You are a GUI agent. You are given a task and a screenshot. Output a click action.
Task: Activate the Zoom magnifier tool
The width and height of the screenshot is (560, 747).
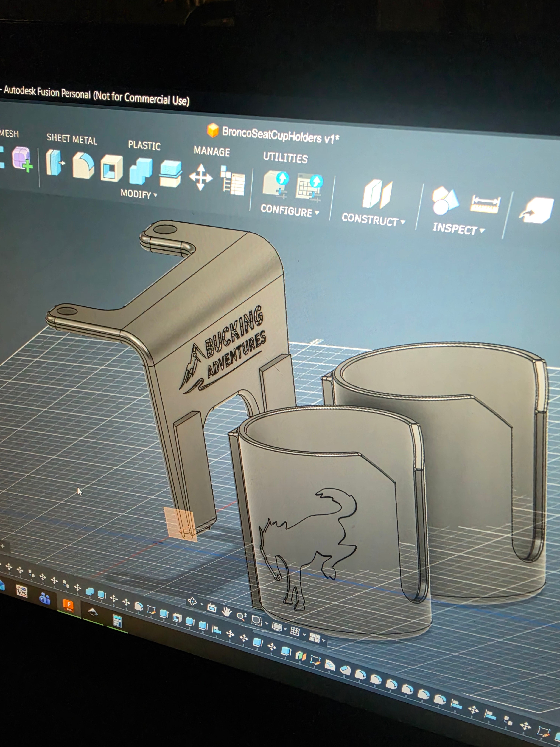pos(241,616)
